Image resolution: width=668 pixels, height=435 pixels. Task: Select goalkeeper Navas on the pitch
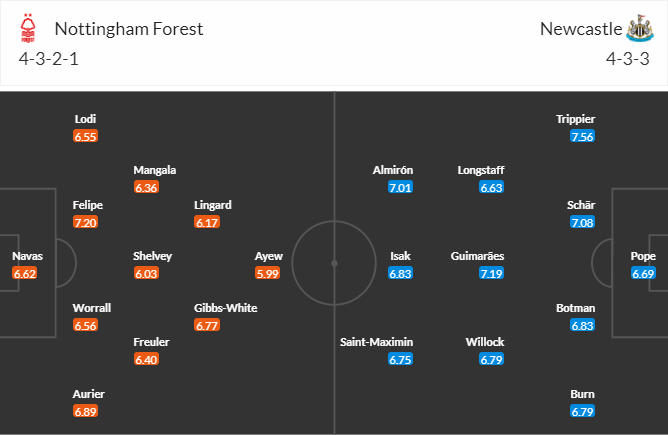[27, 256]
